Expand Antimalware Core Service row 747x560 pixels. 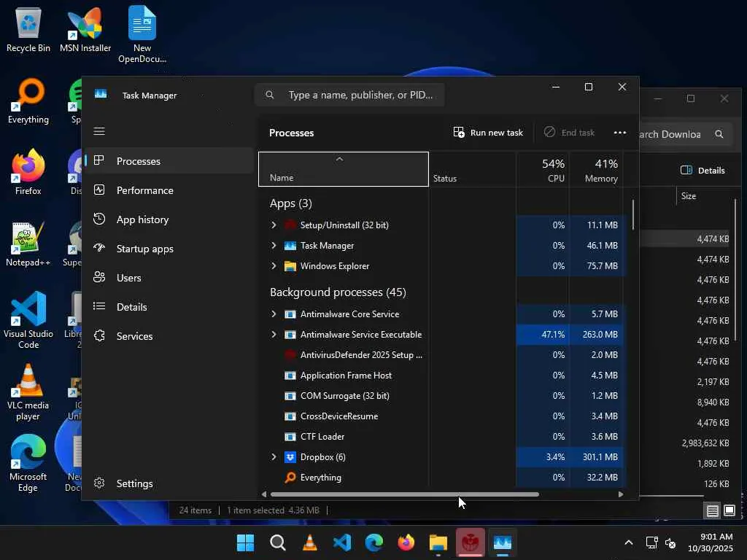pos(274,314)
